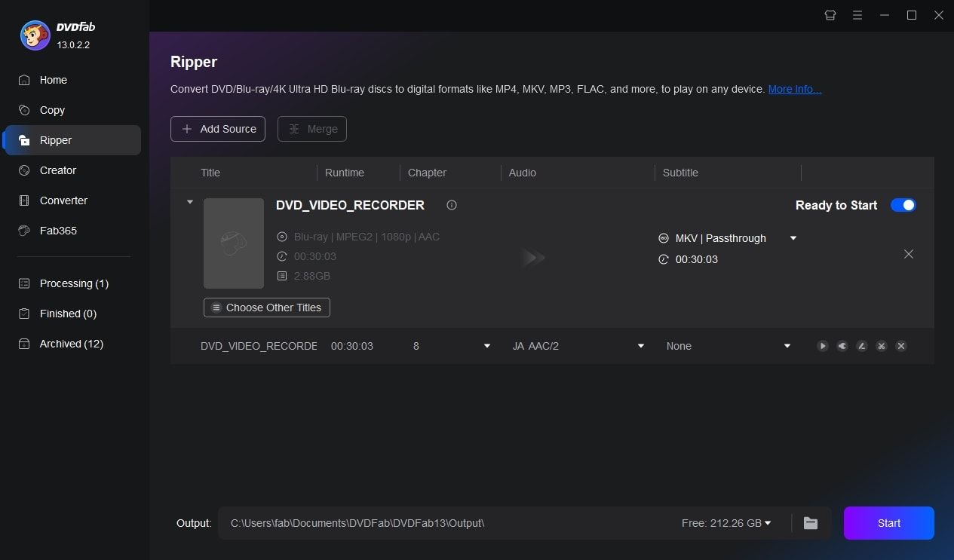954x560 pixels.
Task: Click the Title column header
Action: click(210, 173)
